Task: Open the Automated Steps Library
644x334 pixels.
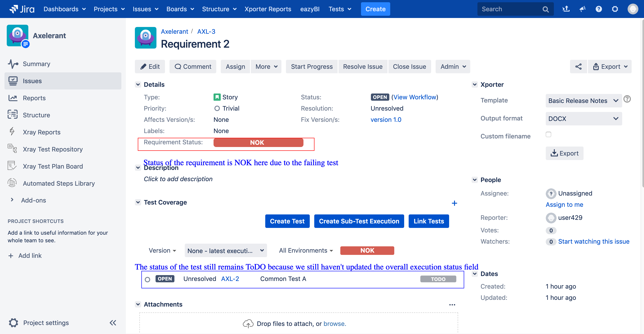Action: click(x=59, y=183)
